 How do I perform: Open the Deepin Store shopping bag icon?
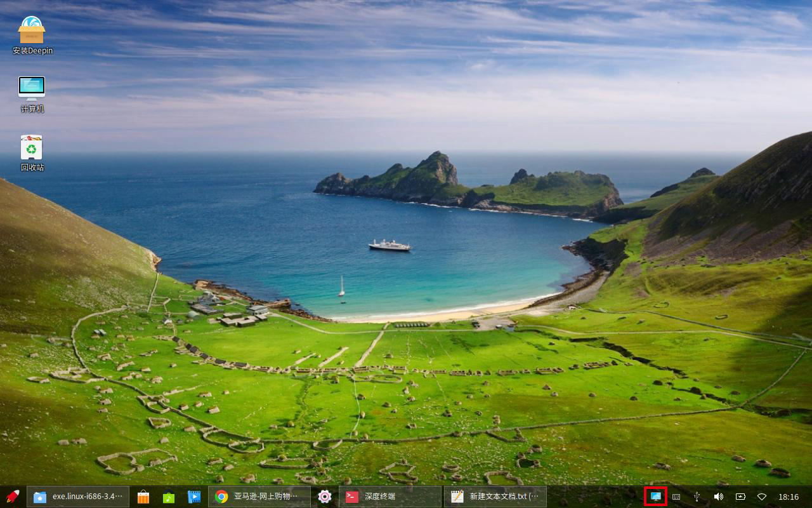(x=143, y=497)
